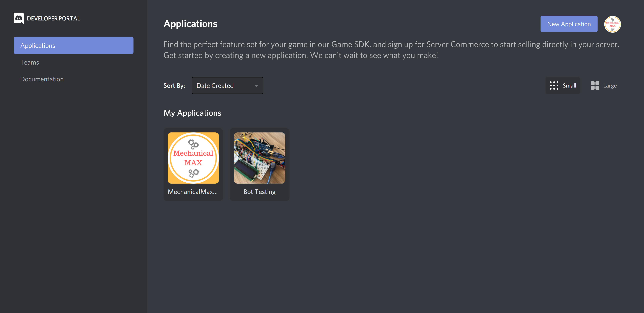Enable the Small icon grid layout
The width and height of the screenshot is (644, 313).
click(x=563, y=86)
